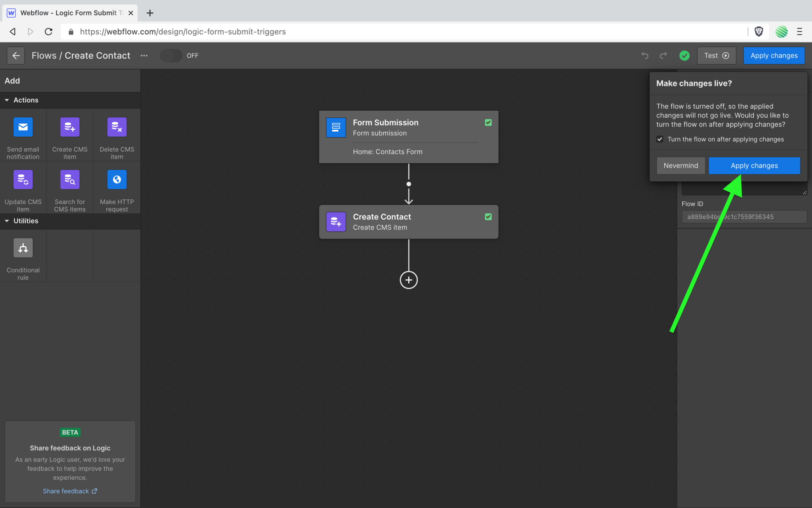Click the browser forward button
812x508 pixels.
click(x=30, y=32)
